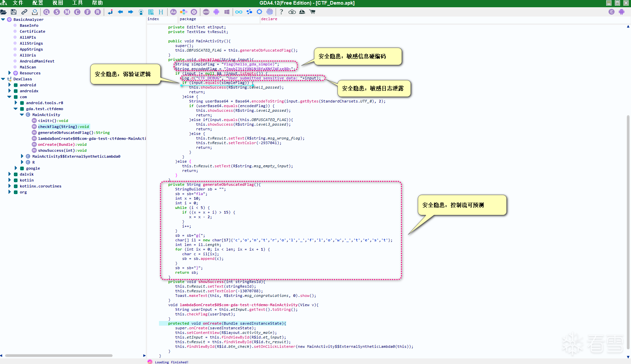Click the purple Q search icon
The width and height of the screenshot is (631, 364).
pos(47,12)
